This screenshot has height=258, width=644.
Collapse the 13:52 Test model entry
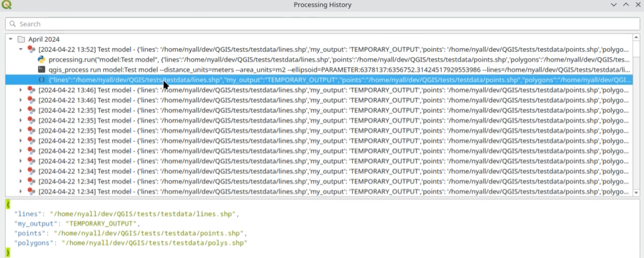(21, 49)
